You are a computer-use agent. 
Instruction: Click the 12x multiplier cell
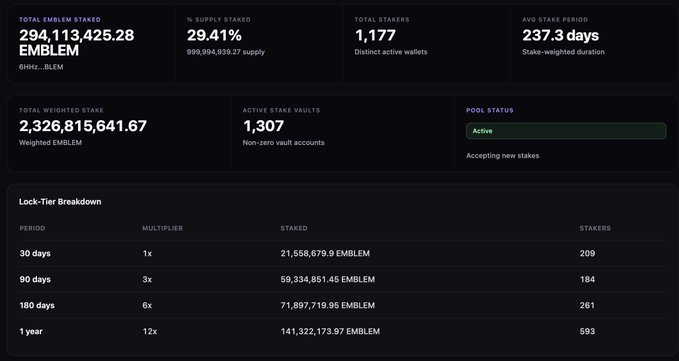149,331
